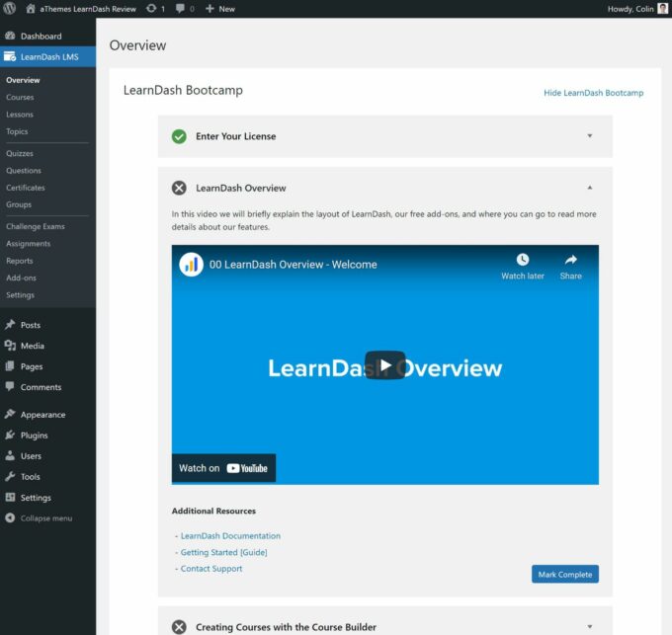Play the LearnDash Overview video
The image size is (672, 635).
coord(384,365)
